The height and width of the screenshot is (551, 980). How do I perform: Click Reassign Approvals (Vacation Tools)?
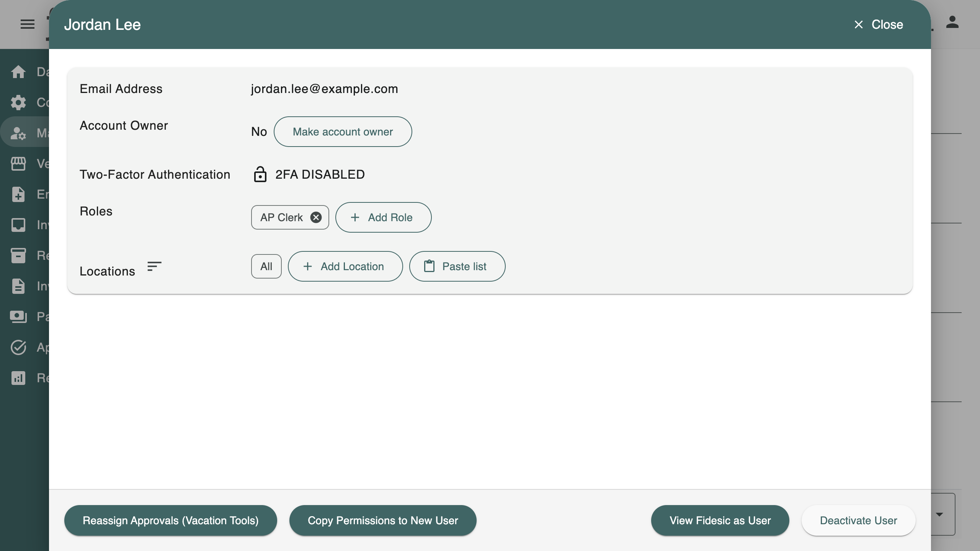click(x=171, y=520)
